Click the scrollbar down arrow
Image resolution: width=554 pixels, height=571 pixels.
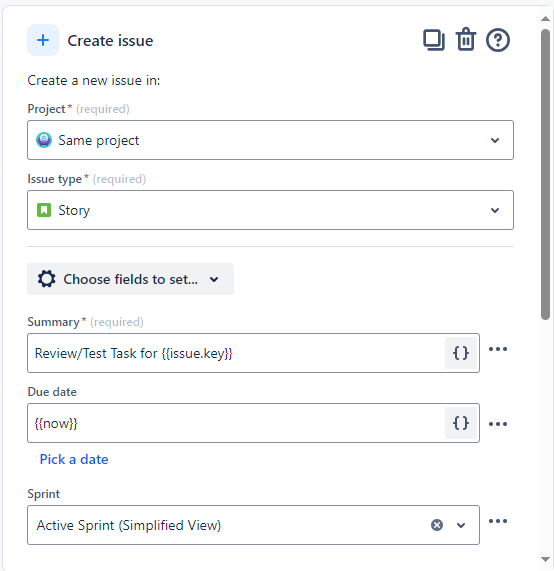click(545, 559)
